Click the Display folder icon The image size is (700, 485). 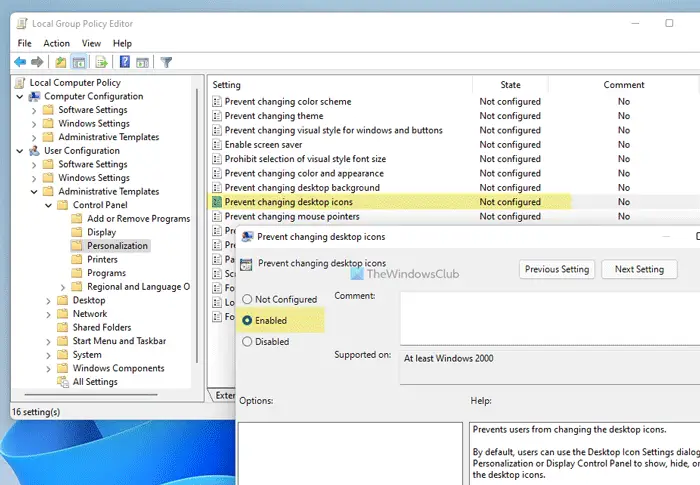pos(77,232)
